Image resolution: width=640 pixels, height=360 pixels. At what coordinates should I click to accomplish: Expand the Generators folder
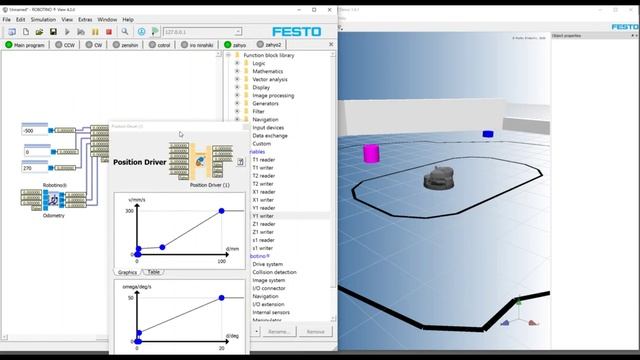(x=237, y=103)
